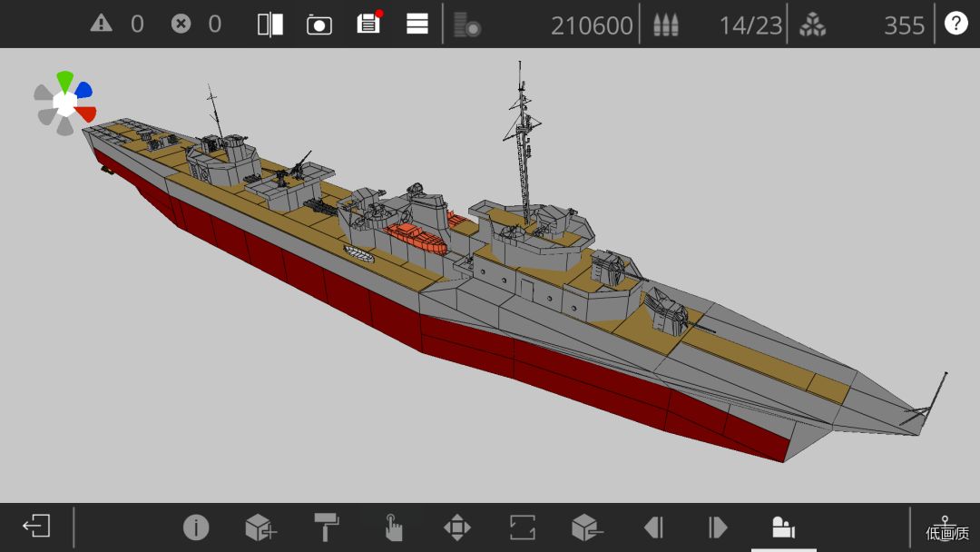Save the ship with floppy icon
Viewport: 980px width, 552px height.
coord(368,23)
